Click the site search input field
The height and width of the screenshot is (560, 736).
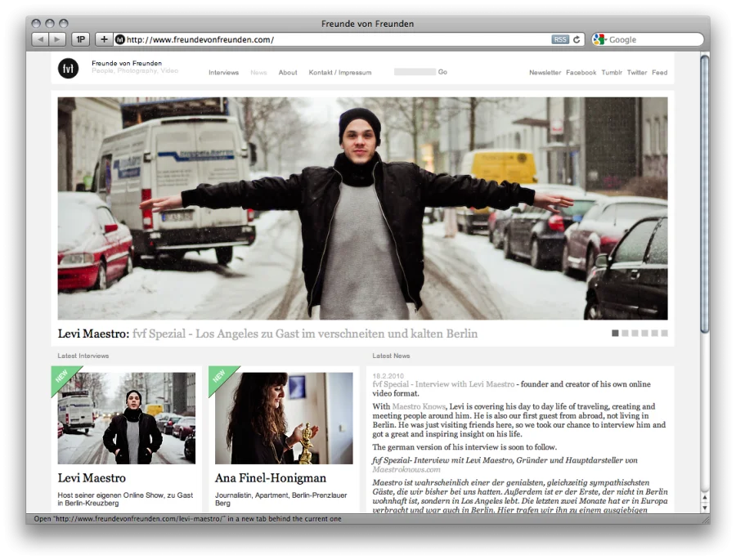coord(415,72)
